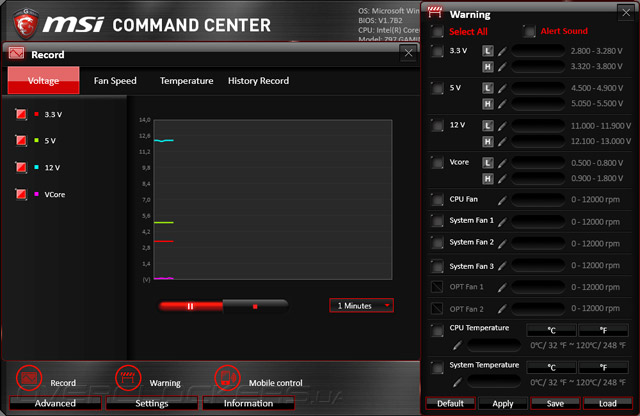640x416 pixels.
Task: Enable the System Fan 2 warning checkbox
Action: (437, 243)
